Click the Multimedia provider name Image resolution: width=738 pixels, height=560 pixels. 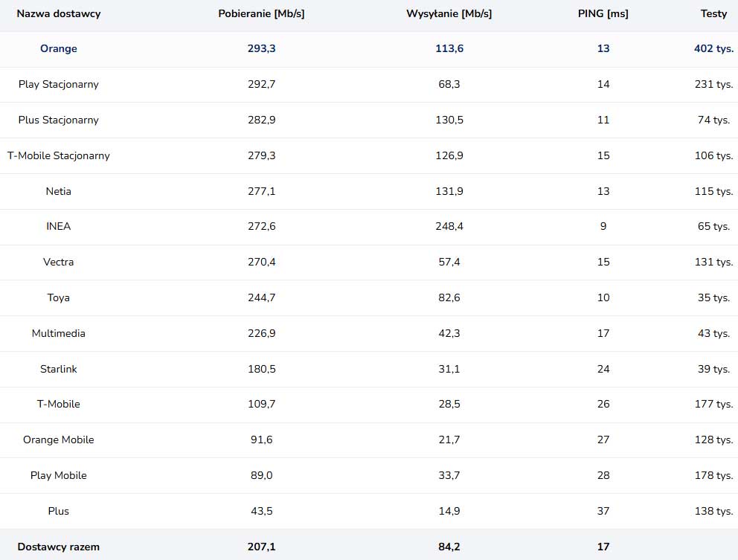point(59,333)
